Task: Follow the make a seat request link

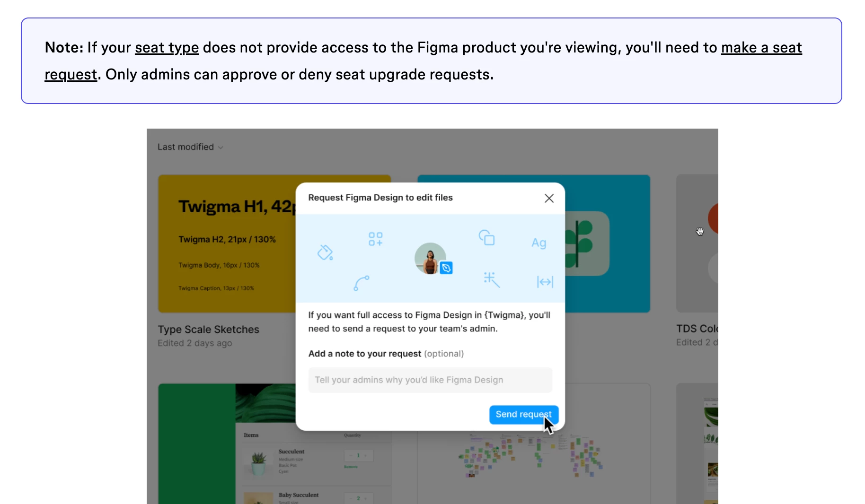Action: click(761, 48)
